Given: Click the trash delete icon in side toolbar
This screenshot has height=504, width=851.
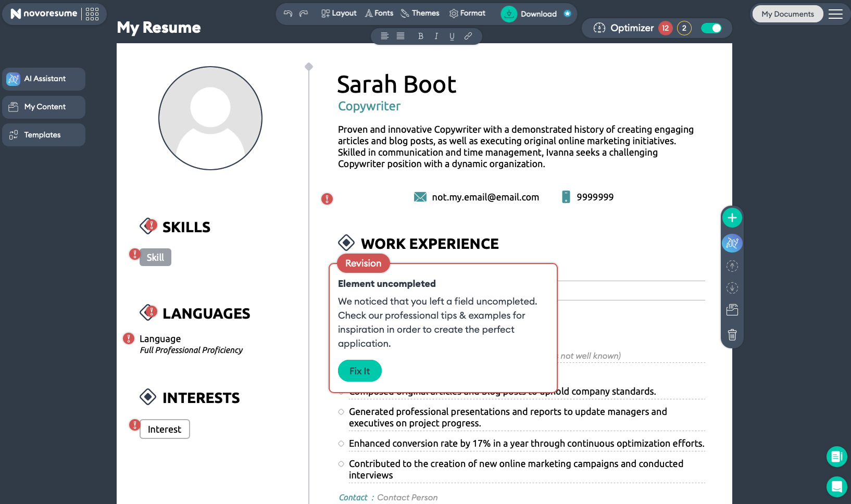Looking at the screenshot, I should pos(732,335).
